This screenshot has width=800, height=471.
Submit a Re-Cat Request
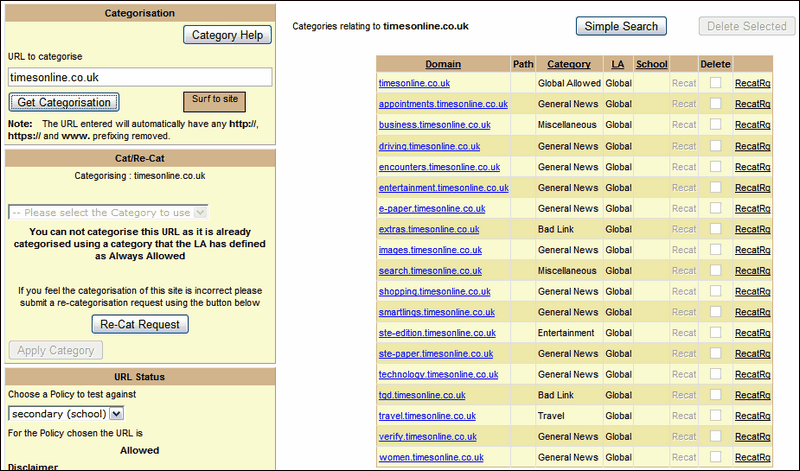pos(140,325)
